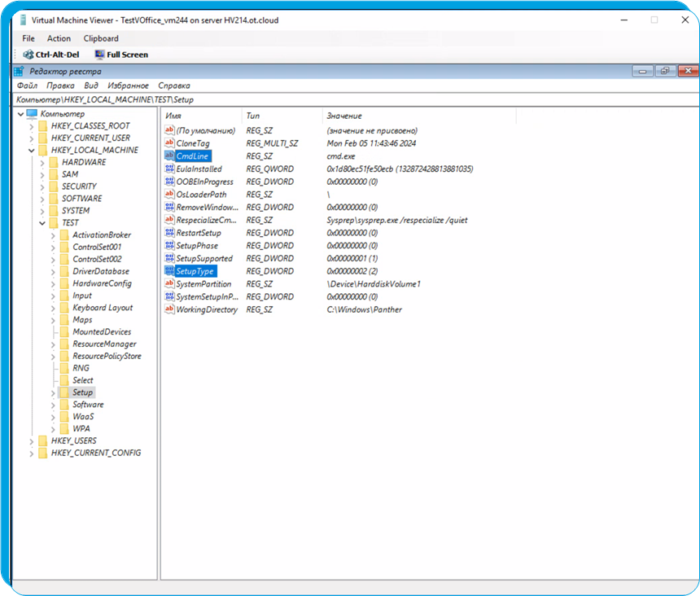Click the cmd.exe value data

point(341,156)
